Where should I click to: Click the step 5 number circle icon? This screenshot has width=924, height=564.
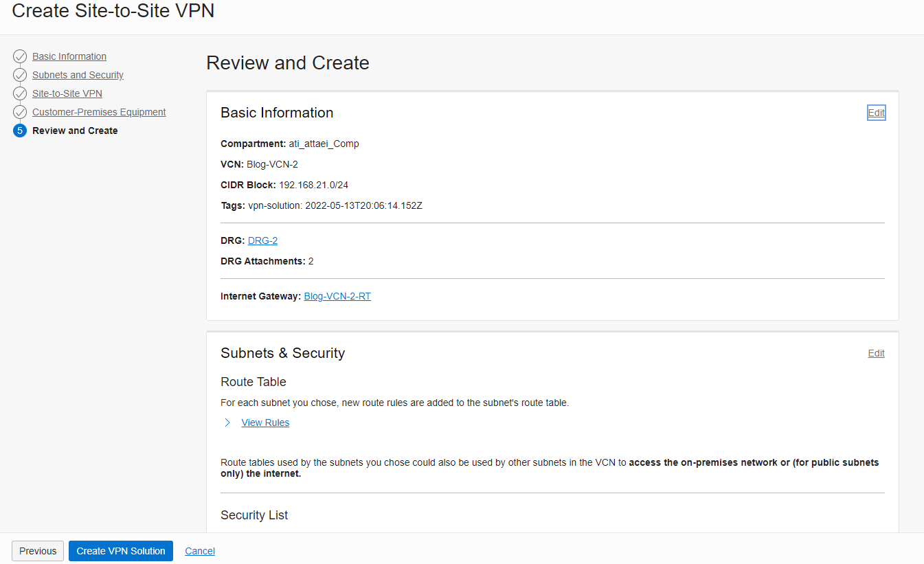(20, 131)
